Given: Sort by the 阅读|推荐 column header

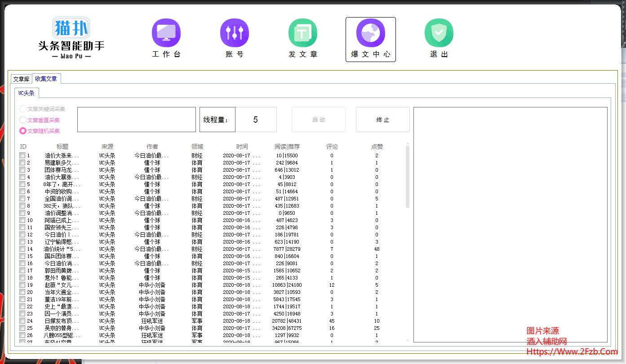Looking at the screenshot, I should click(x=287, y=146).
